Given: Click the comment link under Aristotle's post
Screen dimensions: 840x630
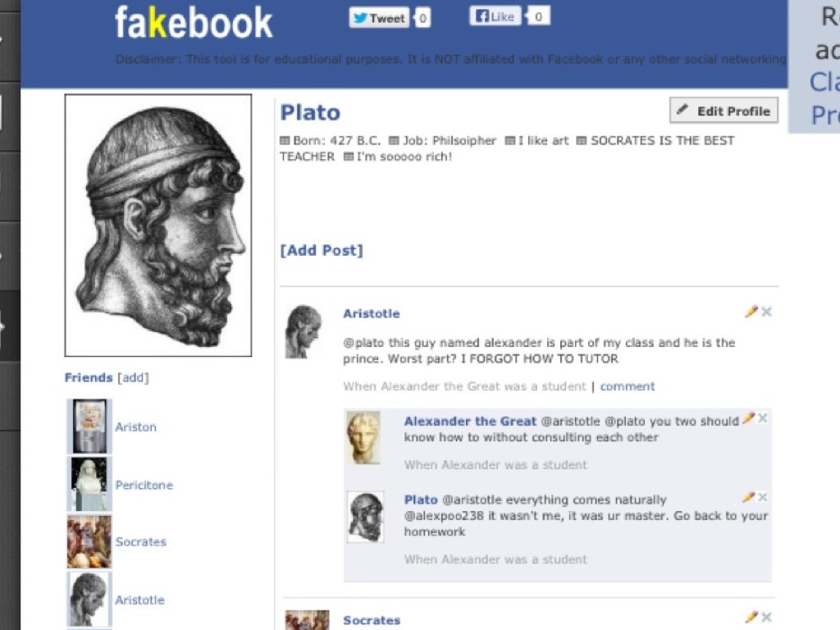Looking at the screenshot, I should [628, 386].
